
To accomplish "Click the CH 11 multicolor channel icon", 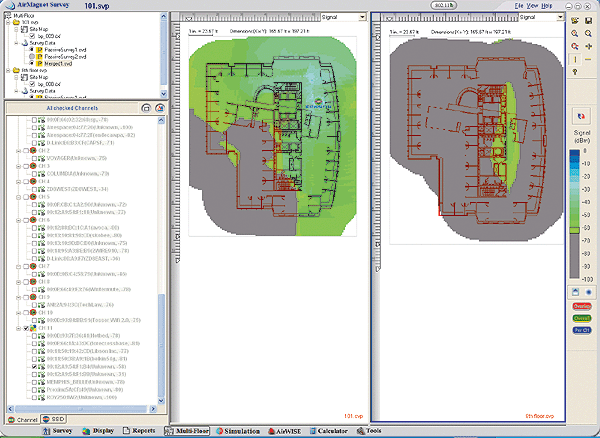I will click(x=33, y=328).
